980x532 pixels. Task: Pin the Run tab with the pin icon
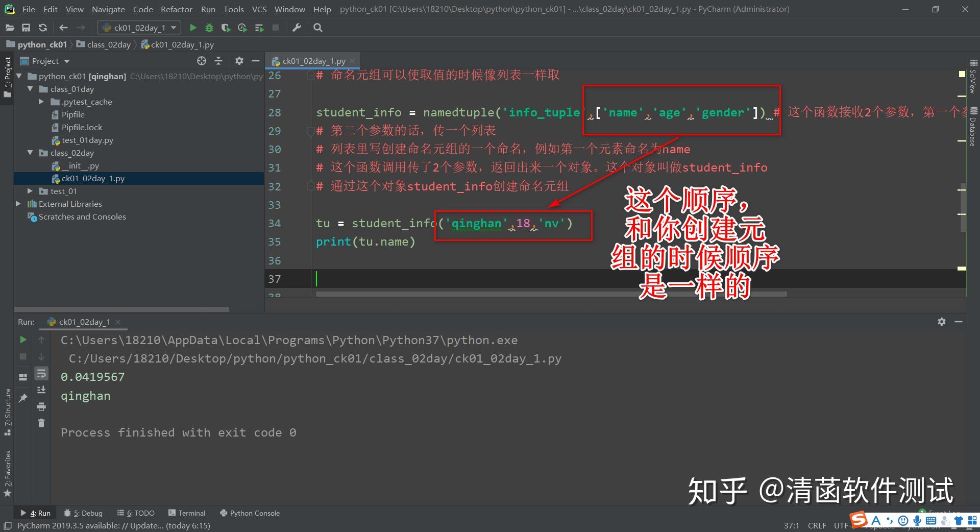[x=22, y=398]
